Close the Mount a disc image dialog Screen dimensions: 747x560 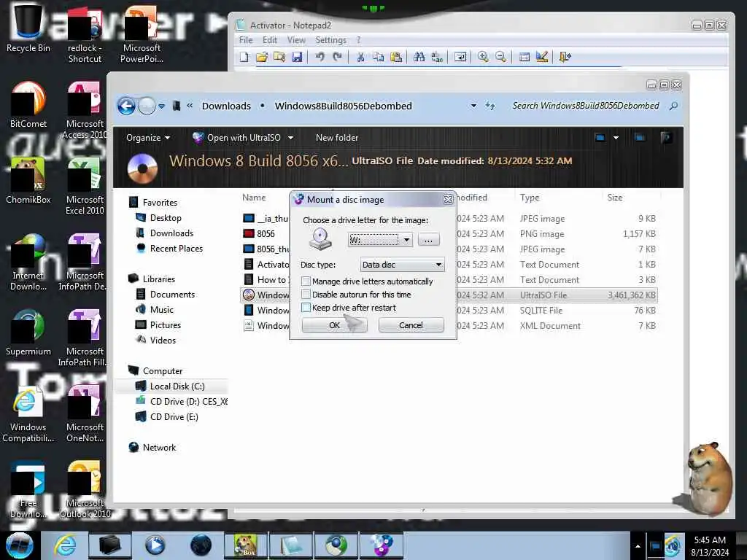[448, 200]
